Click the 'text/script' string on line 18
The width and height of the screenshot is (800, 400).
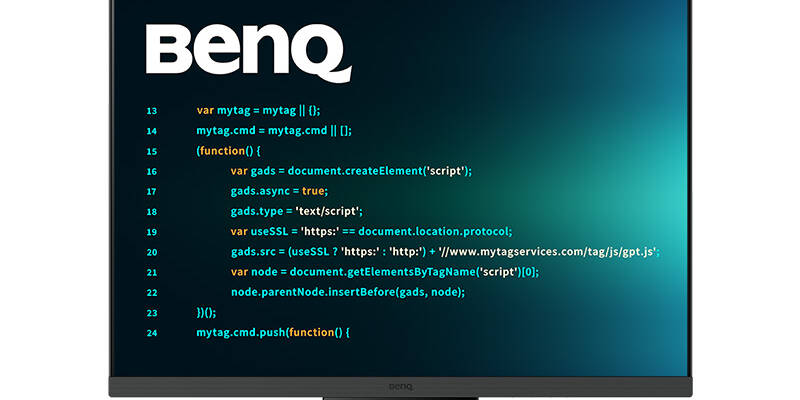pyautogui.click(x=329, y=211)
